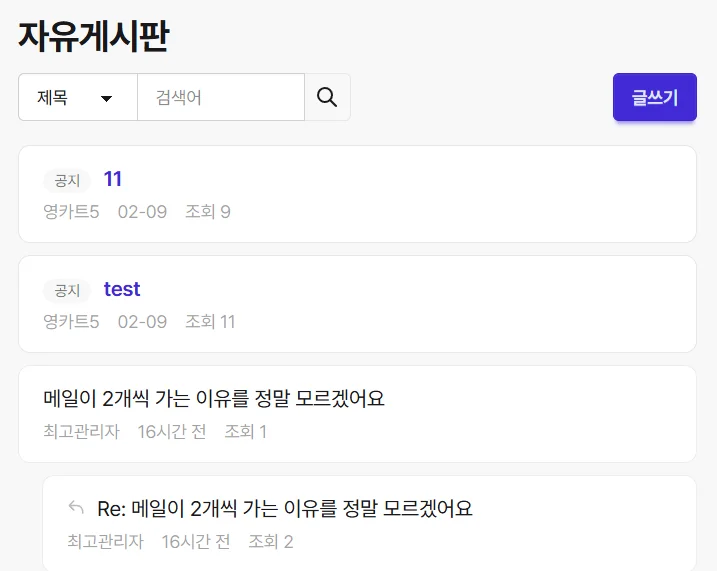Open post 메일이 2개씩 가는 이유를 정말 모르겠어요
Viewport: 717px width, 571px height.
click(214, 399)
